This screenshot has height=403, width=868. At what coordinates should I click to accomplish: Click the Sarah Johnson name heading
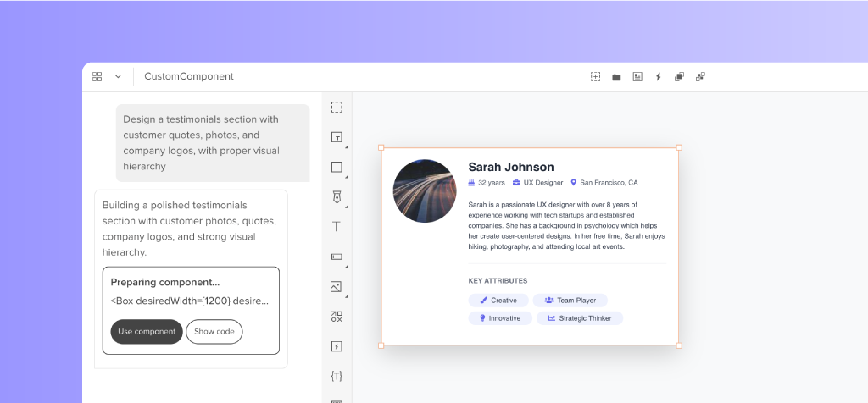pos(511,167)
